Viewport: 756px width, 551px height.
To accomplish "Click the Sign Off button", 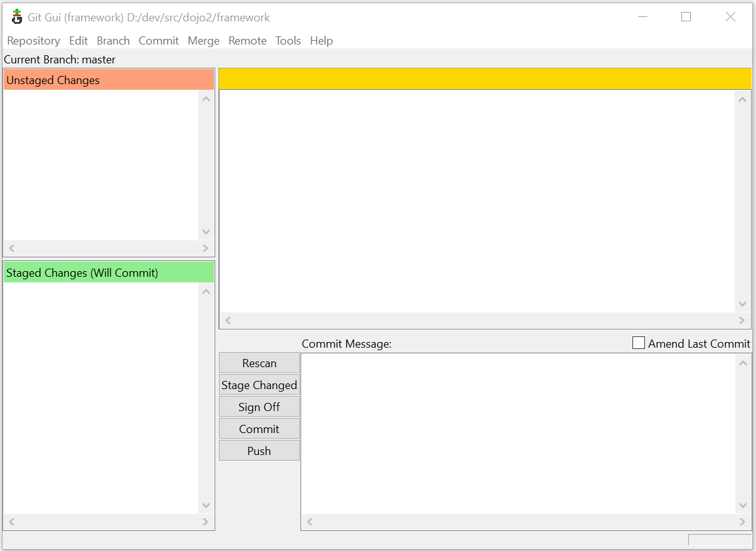I will click(x=259, y=407).
